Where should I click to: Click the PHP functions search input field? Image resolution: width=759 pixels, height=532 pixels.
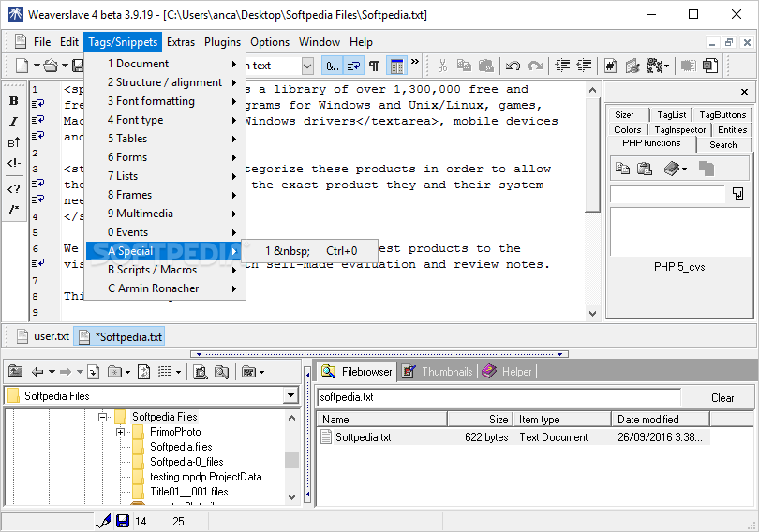click(x=667, y=194)
